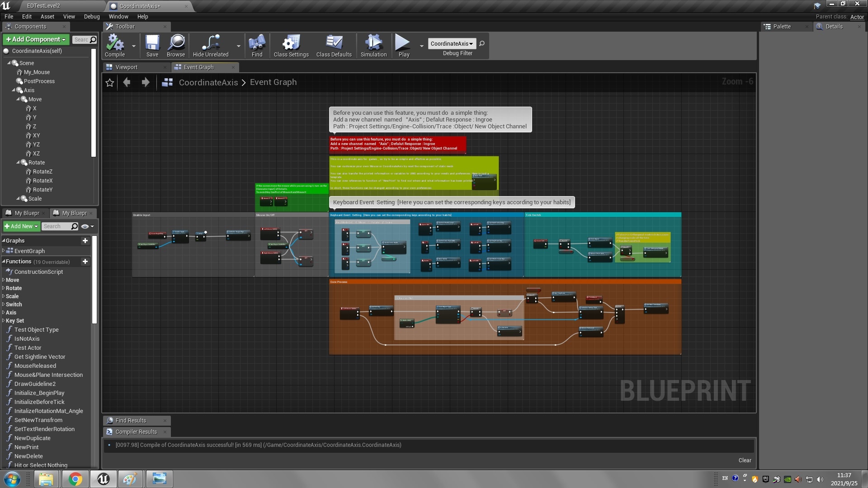Collapse the Functions section in My Blueprint
The width and height of the screenshot is (868, 488).
pyautogui.click(x=4, y=262)
